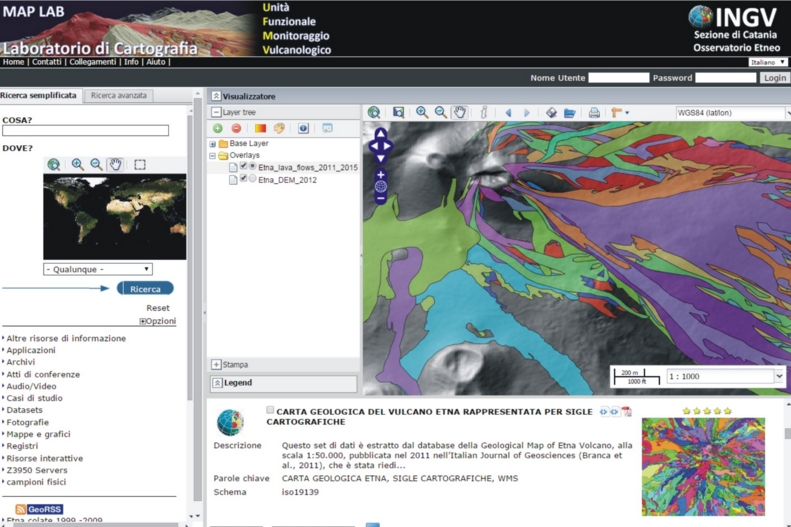Screen dimensions: 791x527
Task: Toggle the Etna_lava_flows_2011_2015 layer checkbox
Action: click(x=243, y=167)
